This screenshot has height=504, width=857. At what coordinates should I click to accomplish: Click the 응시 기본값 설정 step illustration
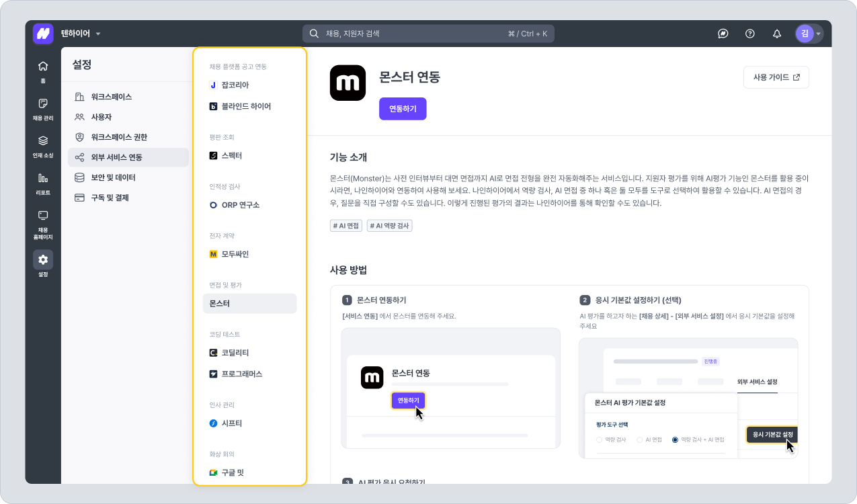coord(688,398)
